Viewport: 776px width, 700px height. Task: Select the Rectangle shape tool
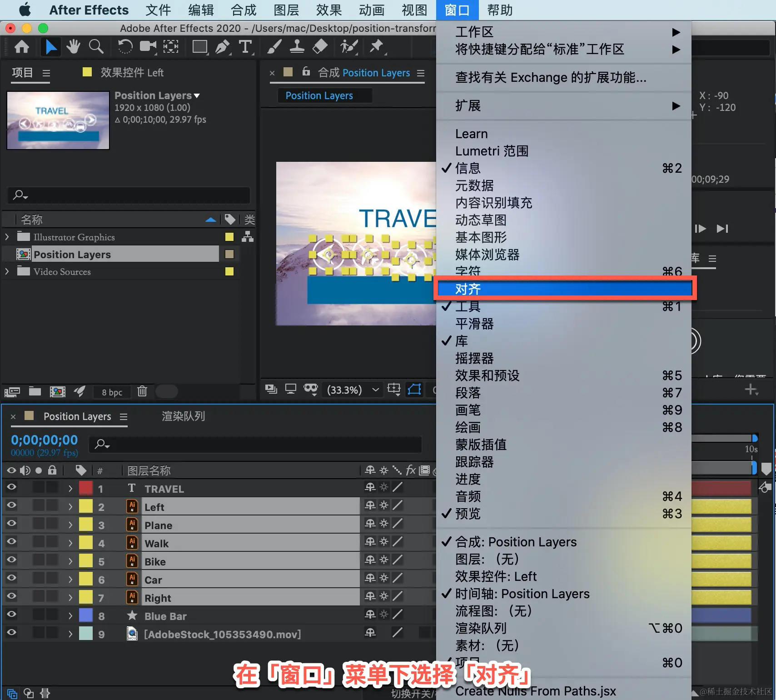(x=200, y=46)
